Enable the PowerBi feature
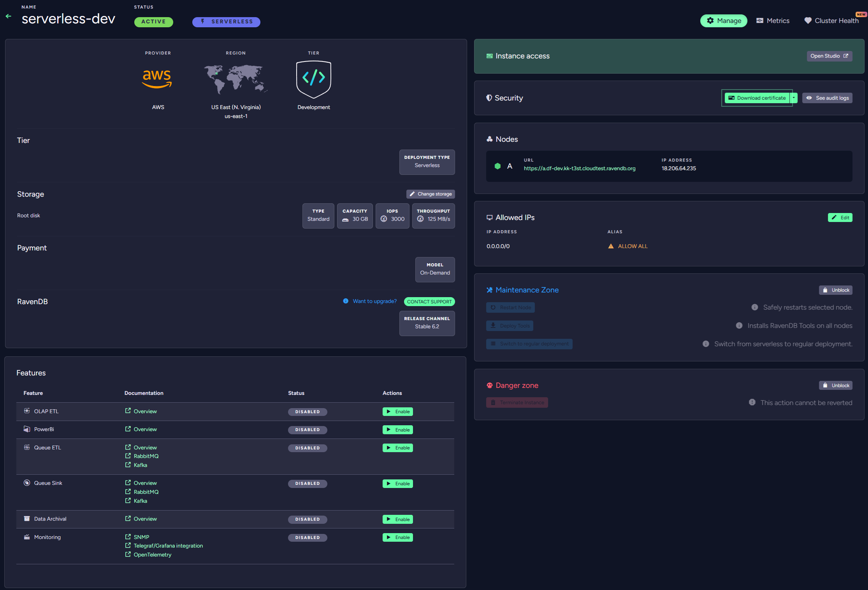 pyautogui.click(x=398, y=430)
